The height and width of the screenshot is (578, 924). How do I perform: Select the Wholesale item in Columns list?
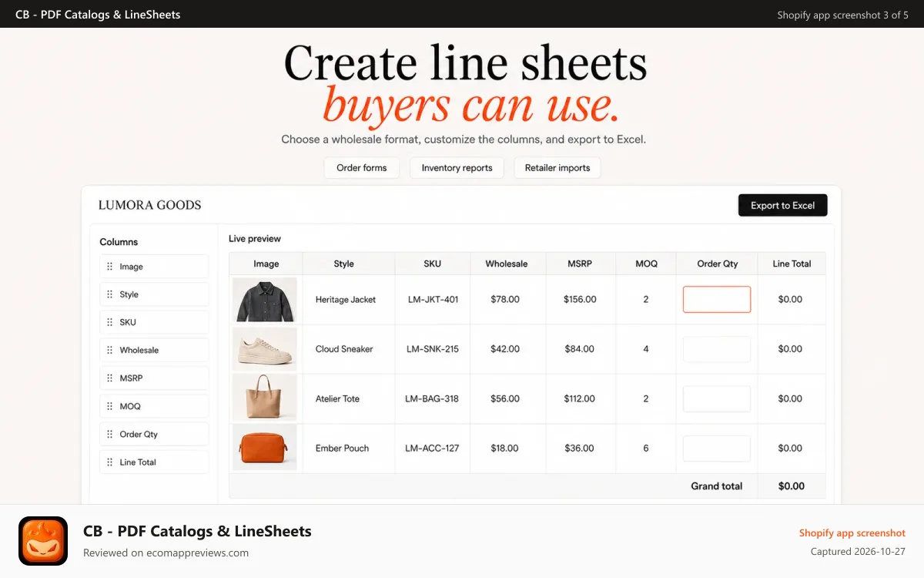click(x=154, y=350)
